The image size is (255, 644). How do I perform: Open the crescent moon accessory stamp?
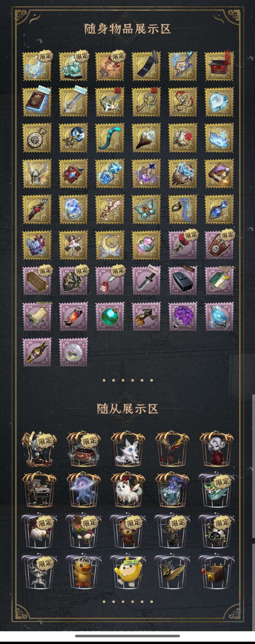110,245
